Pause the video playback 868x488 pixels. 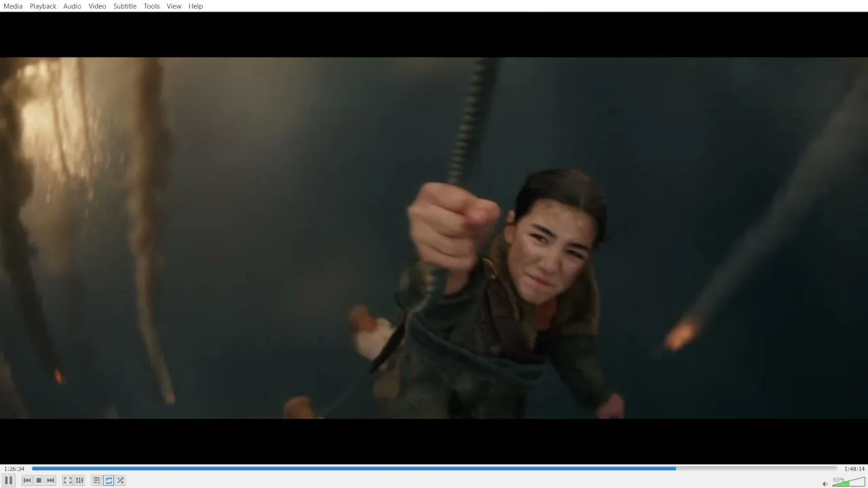coord(9,481)
